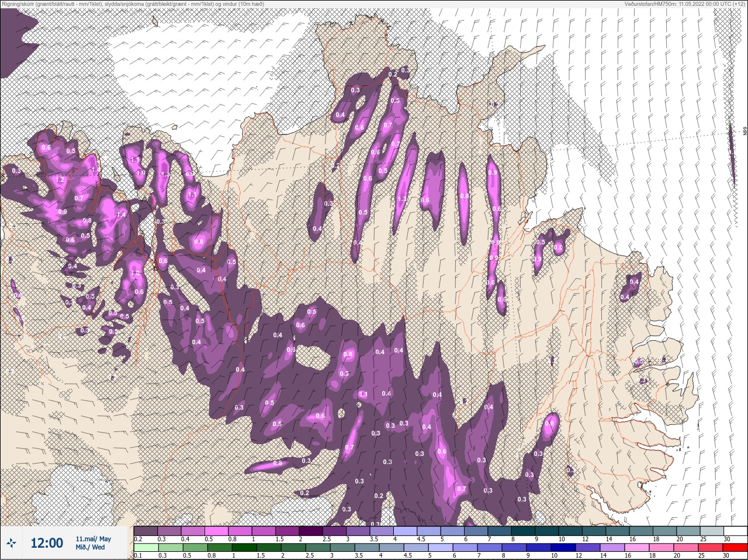
Task: Click the 'Mið./ Wed' weekday text
Action: 91,547
